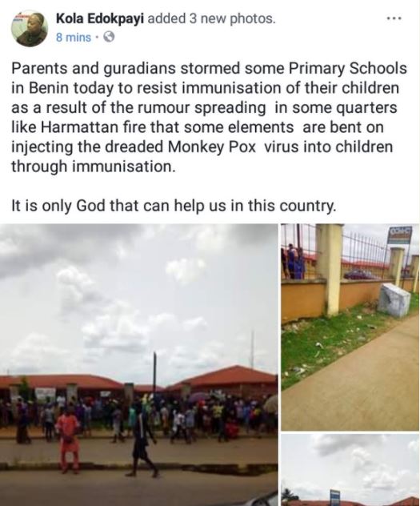420x506 pixels.
Task: Click the walking man silhouette in photo
Action: coord(144,440)
